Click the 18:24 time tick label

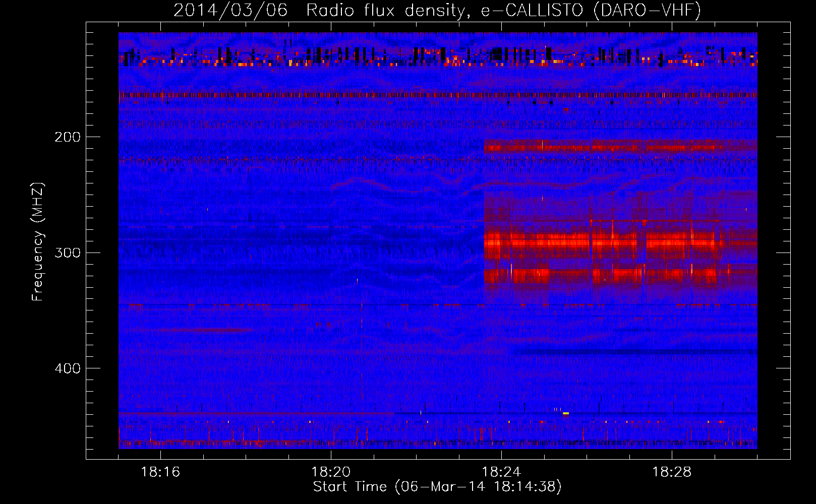501,472
